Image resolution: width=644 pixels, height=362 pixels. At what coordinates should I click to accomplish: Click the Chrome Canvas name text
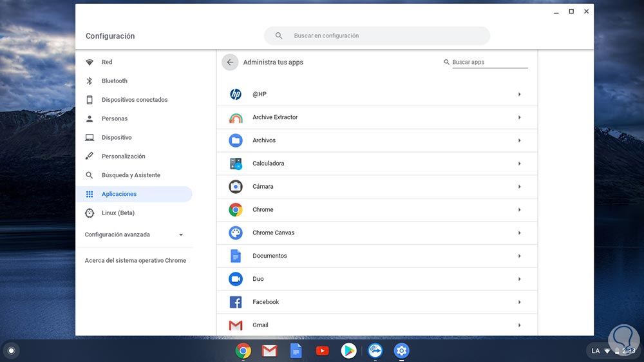click(x=274, y=233)
